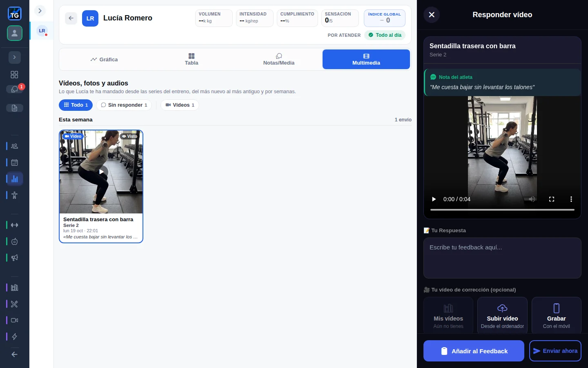Choose Subir vídeo desde el ordenador
The width and height of the screenshot is (588, 368).
(x=502, y=315)
